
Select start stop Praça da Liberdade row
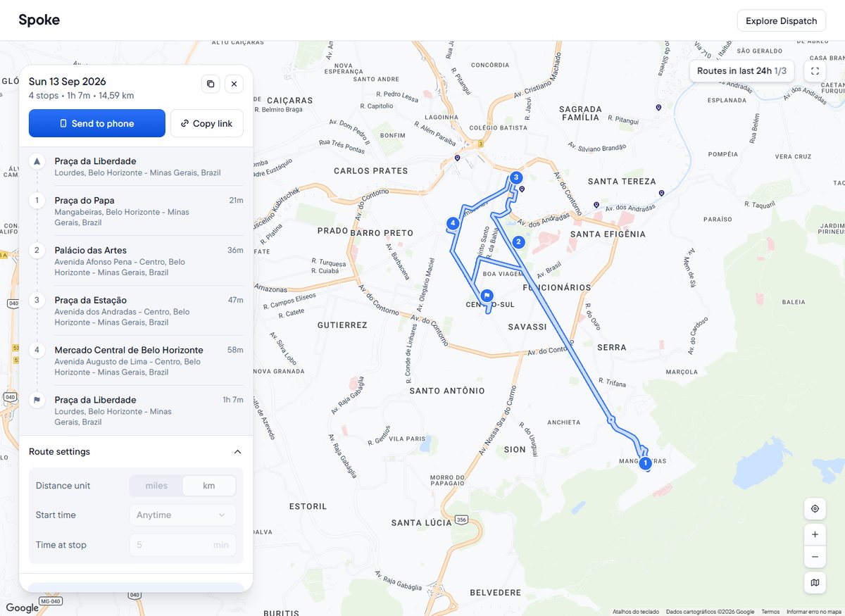click(x=136, y=167)
